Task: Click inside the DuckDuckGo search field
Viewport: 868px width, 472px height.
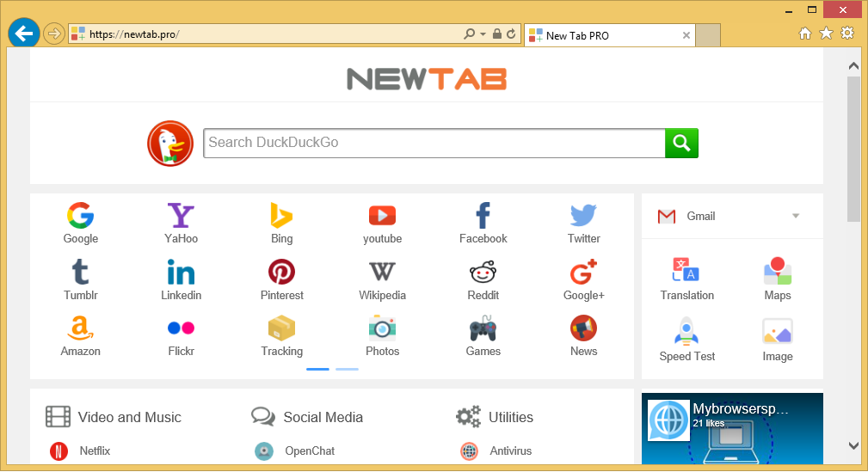Action: pyautogui.click(x=434, y=143)
